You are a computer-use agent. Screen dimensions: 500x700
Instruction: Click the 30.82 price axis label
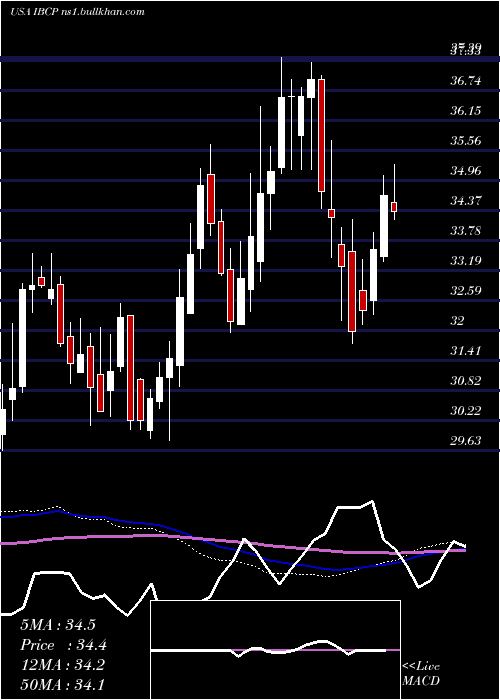point(466,380)
